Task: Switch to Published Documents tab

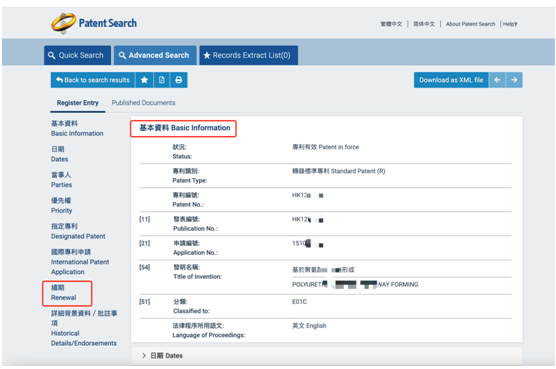Action: point(143,103)
